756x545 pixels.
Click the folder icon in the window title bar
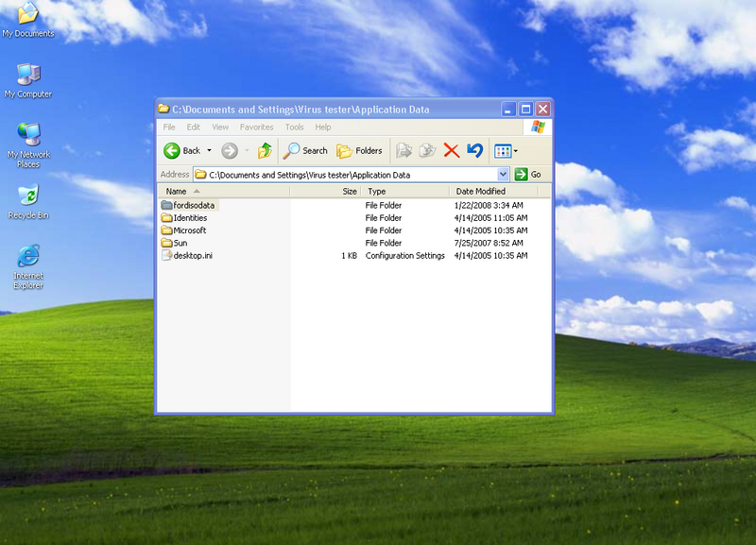coord(163,109)
